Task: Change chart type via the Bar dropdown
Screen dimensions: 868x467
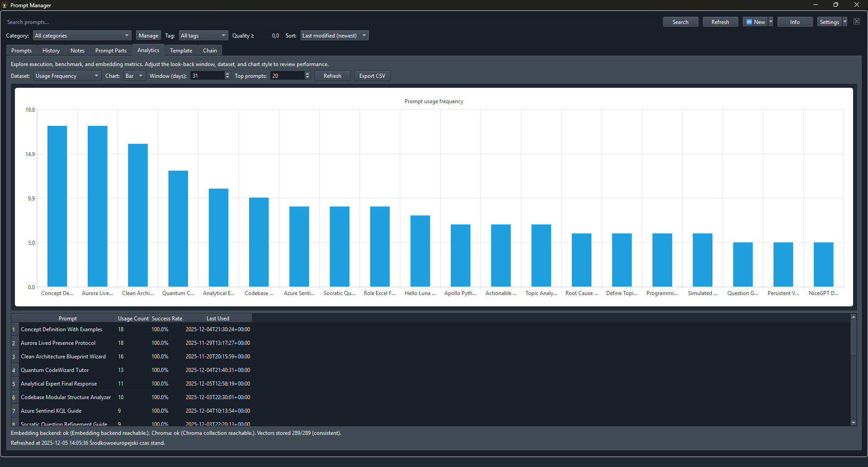Action: (x=140, y=76)
